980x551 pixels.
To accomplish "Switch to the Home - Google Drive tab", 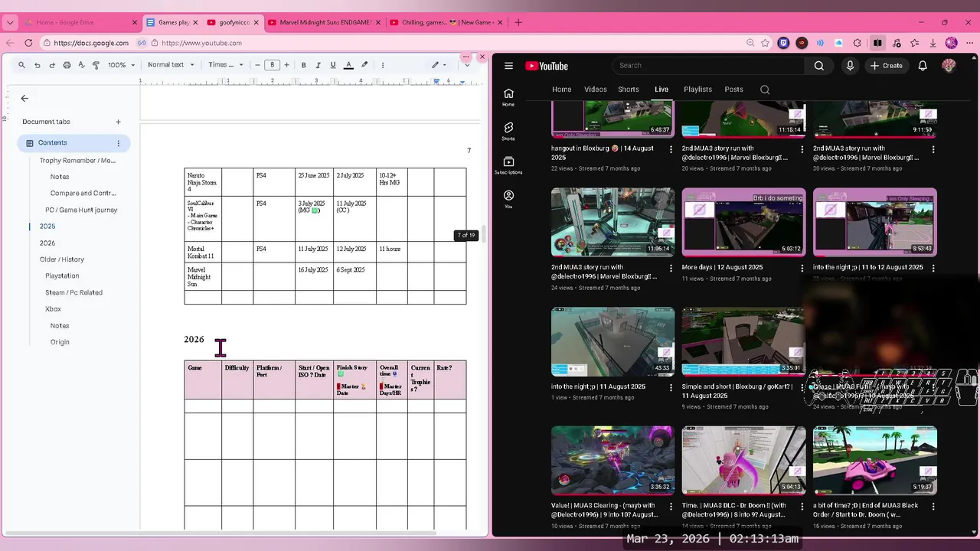I will pos(79,22).
